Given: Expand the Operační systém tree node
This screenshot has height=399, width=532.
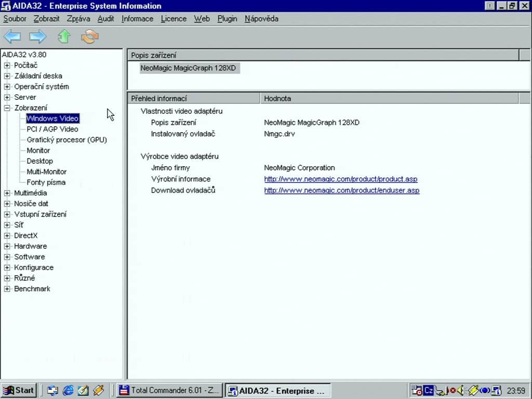Looking at the screenshot, I should [7, 87].
